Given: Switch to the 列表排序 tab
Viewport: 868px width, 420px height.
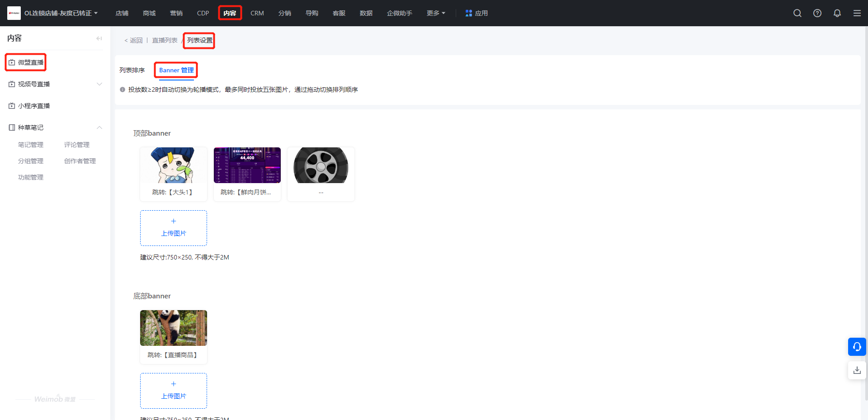Looking at the screenshot, I should tap(132, 70).
